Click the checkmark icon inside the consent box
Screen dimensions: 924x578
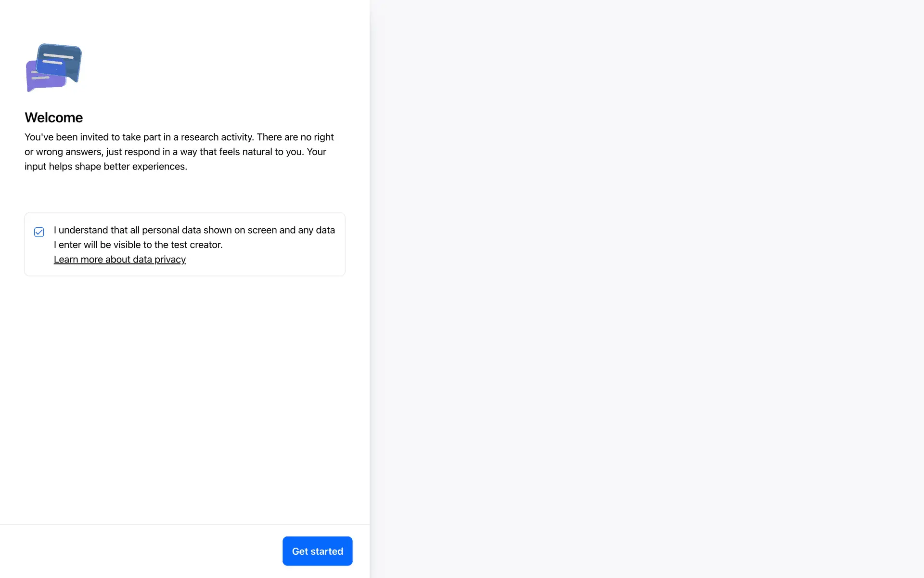[x=39, y=232]
